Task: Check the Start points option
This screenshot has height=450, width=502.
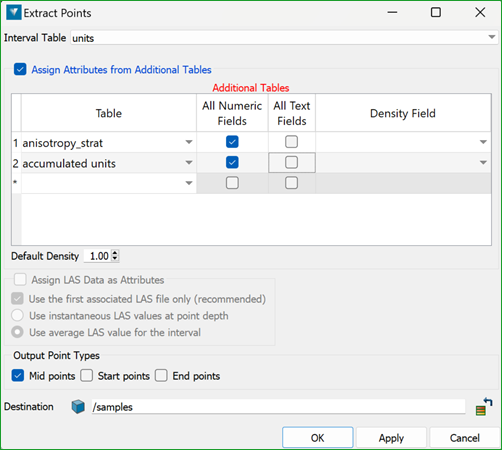Action: pyautogui.click(x=87, y=375)
